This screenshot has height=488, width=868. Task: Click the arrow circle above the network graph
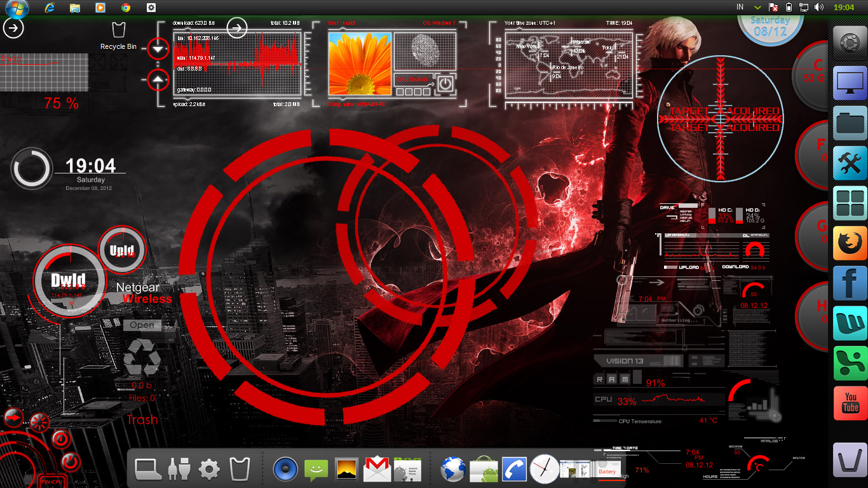237,27
